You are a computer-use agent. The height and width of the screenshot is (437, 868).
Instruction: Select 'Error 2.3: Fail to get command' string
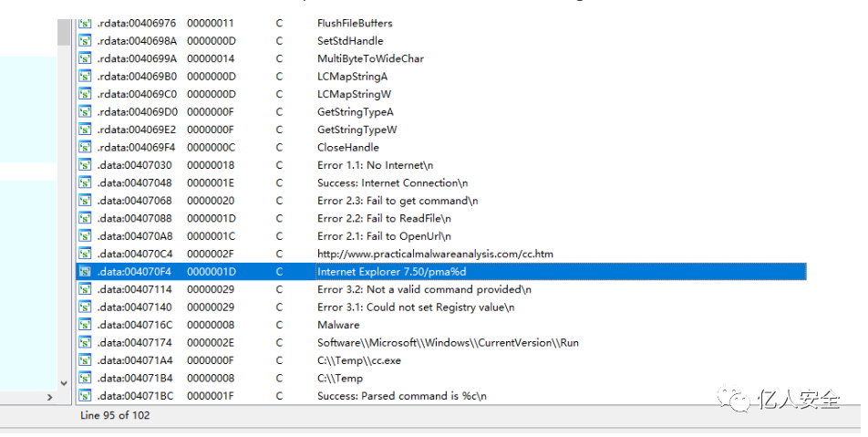click(x=398, y=200)
